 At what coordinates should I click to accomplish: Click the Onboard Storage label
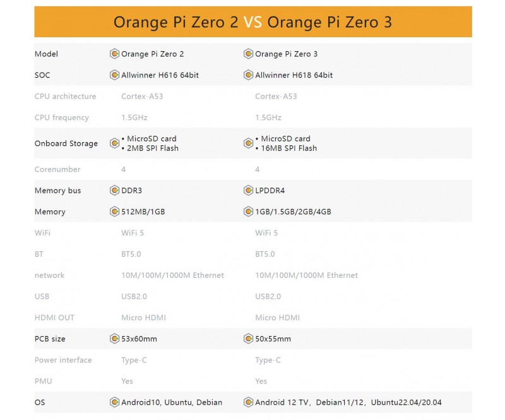[x=66, y=143]
